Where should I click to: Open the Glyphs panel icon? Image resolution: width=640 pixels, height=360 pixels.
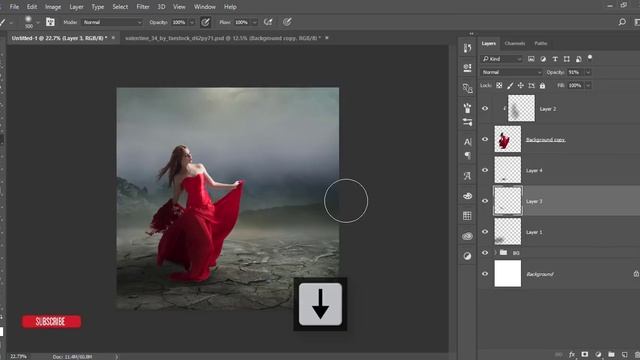(467, 176)
